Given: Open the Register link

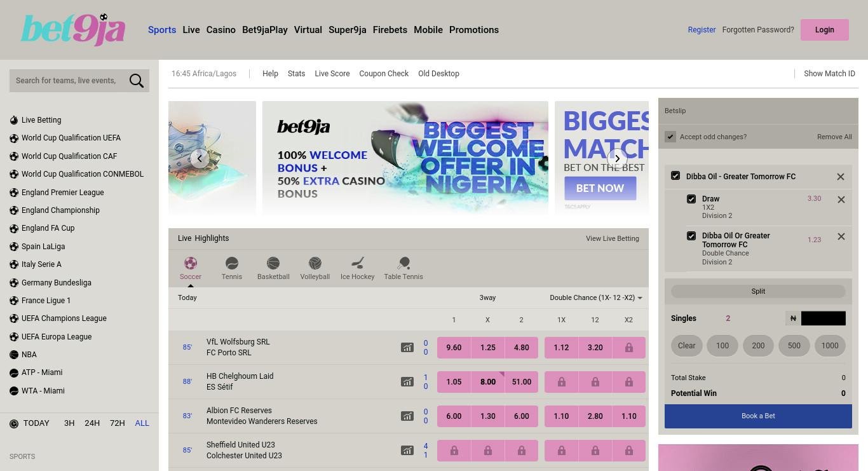Looking at the screenshot, I should pos(702,30).
